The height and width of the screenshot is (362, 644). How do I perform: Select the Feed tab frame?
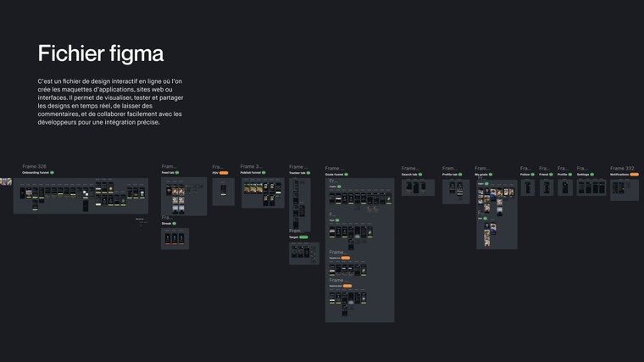click(184, 196)
